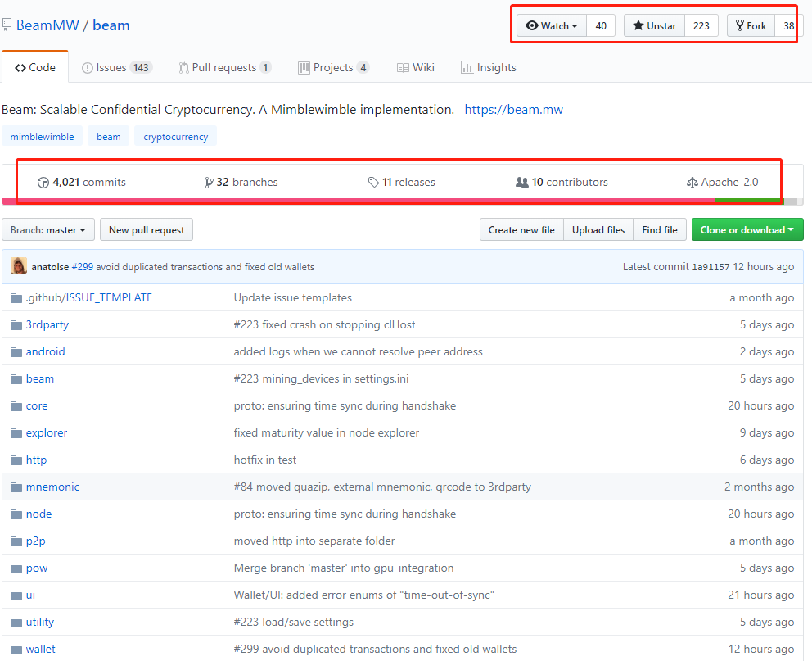This screenshot has height=661, width=812.
Task: Open commit "Merge branch 'master' into gpu_integration"
Action: [x=343, y=568]
